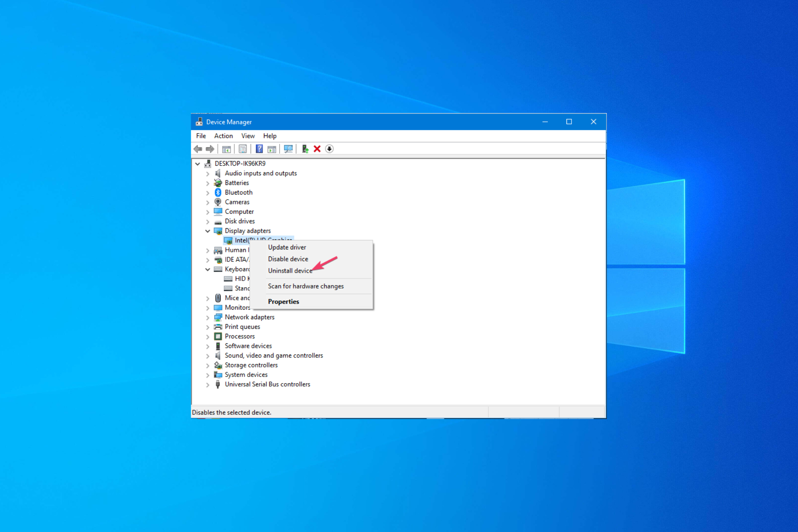Select 'Uninstall device' from context menu
The image size is (798, 532).
pos(290,270)
